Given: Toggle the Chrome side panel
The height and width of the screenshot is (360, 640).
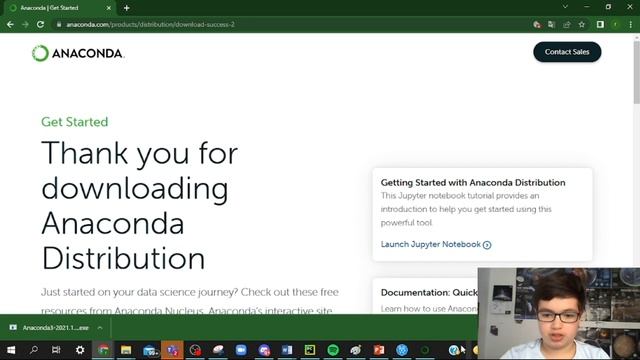Looking at the screenshot, I should pyautogui.click(x=600, y=24).
